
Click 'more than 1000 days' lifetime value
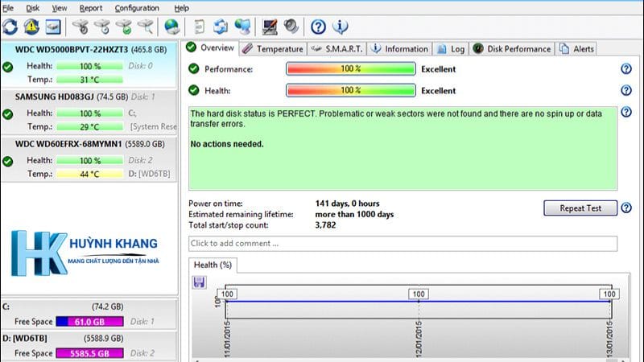click(354, 214)
